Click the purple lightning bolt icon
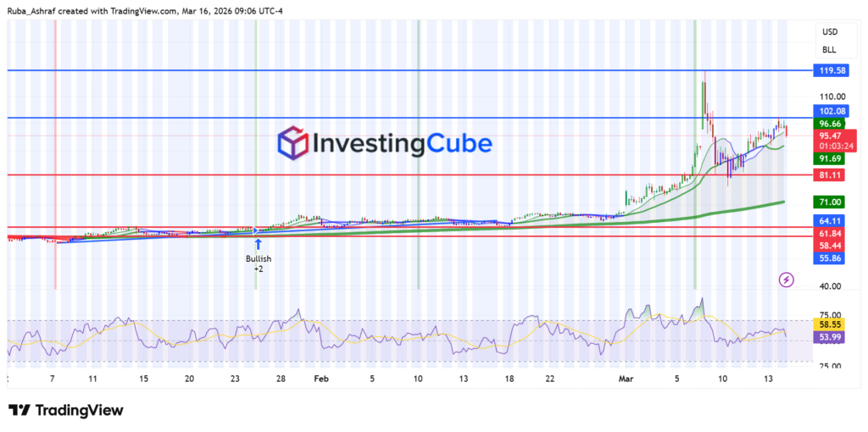868x432 pixels. [786, 279]
